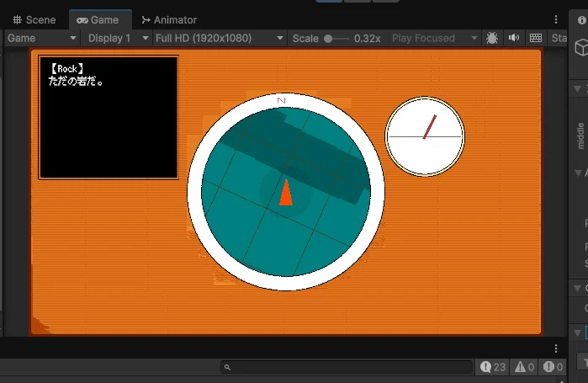The image size is (588, 383).
Task: Open the Console panel three-dot menu
Action: click(x=556, y=348)
